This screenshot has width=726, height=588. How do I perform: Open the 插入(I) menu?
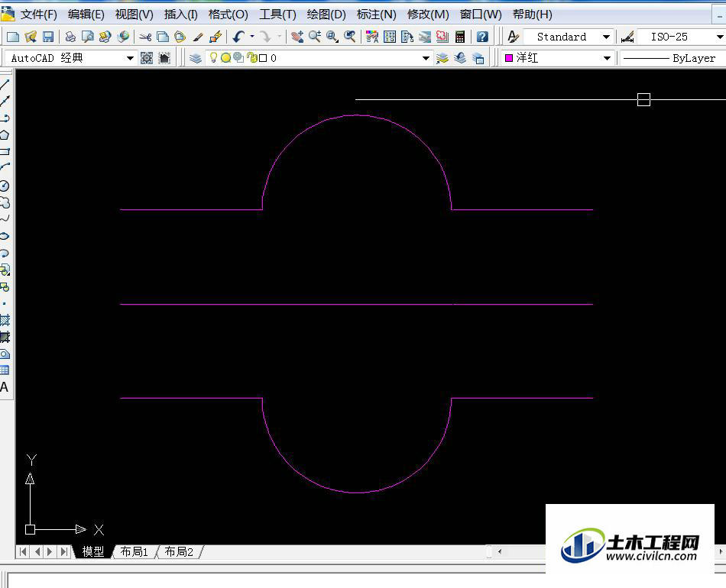180,15
